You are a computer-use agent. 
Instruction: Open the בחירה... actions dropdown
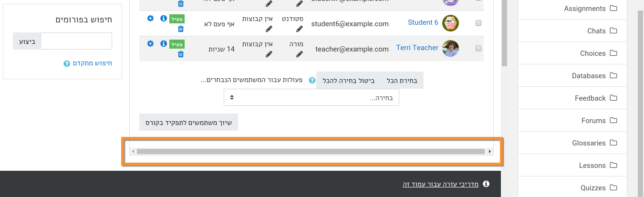pyautogui.click(x=312, y=97)
